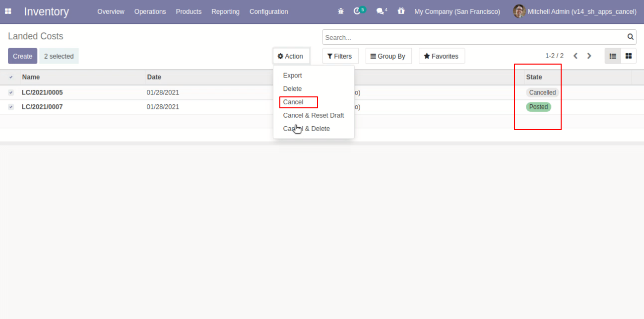The image size is (644, 319).
Task: Click the Landed Costs breadcrumb title
Action: pos(36,36)
